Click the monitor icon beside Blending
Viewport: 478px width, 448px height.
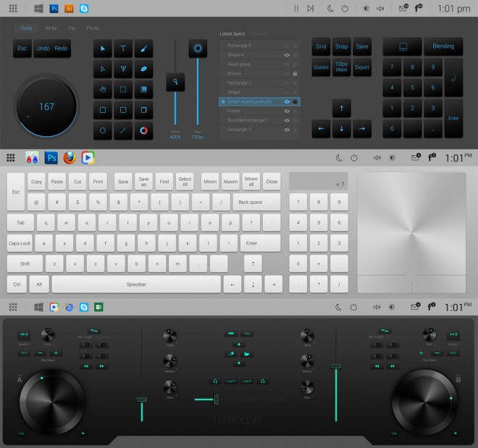pos(403,46)
